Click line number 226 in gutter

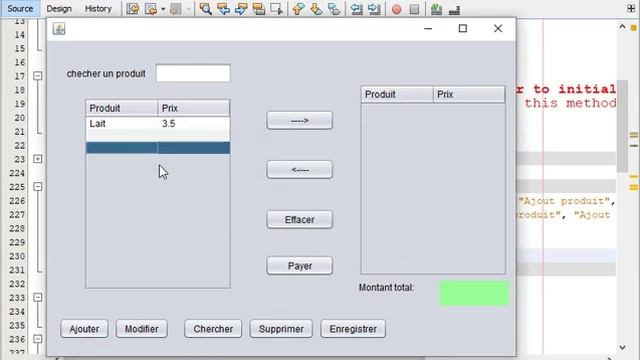[x=17, y=201]
